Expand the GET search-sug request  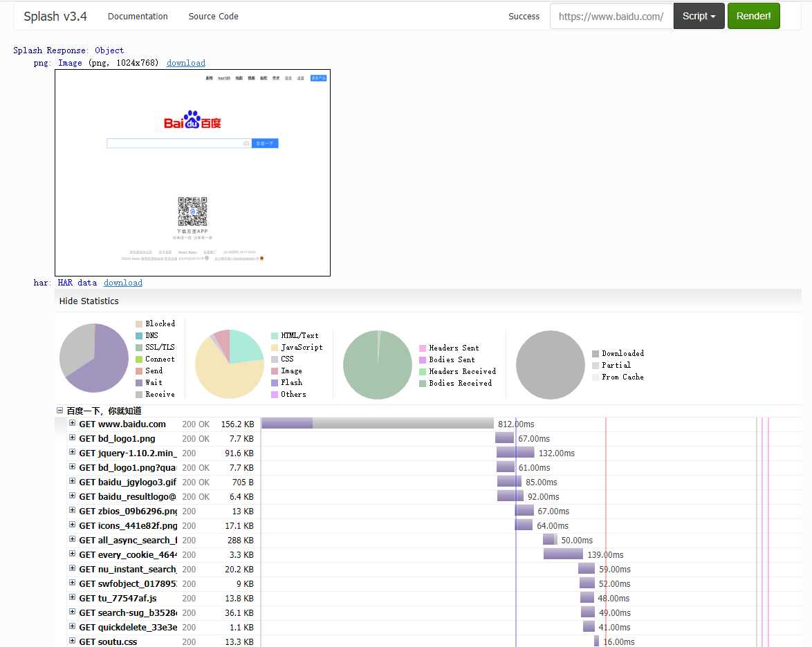[72, 612]
